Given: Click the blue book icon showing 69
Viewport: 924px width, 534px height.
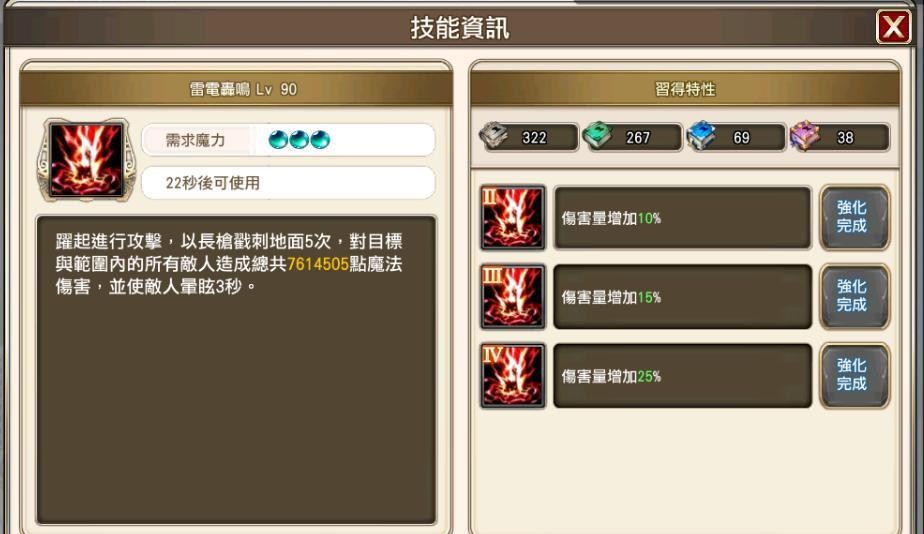Looking at the screenshot, I should pyautogui.click(x=701, y=136).
